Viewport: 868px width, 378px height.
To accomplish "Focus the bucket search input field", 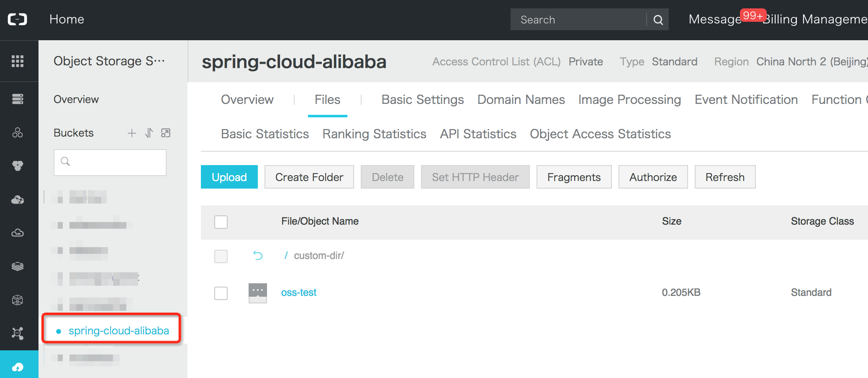I will click(110, 162).
